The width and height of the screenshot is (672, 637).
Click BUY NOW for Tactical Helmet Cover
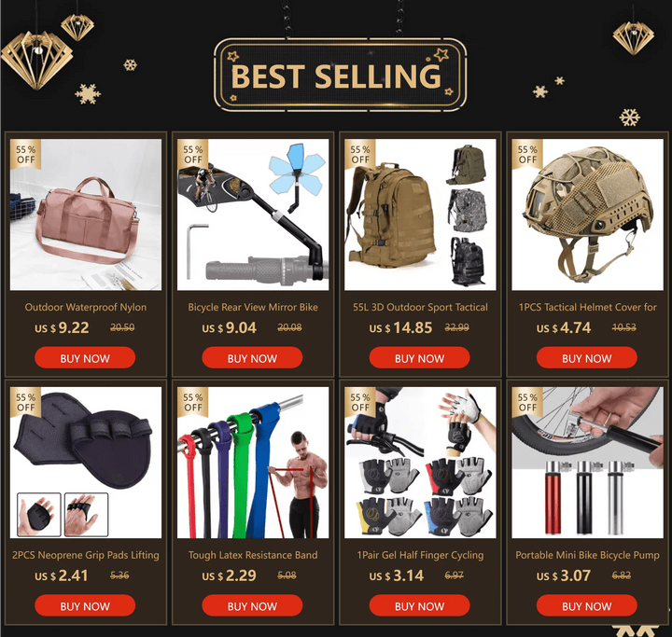click(x=586, y=358)
